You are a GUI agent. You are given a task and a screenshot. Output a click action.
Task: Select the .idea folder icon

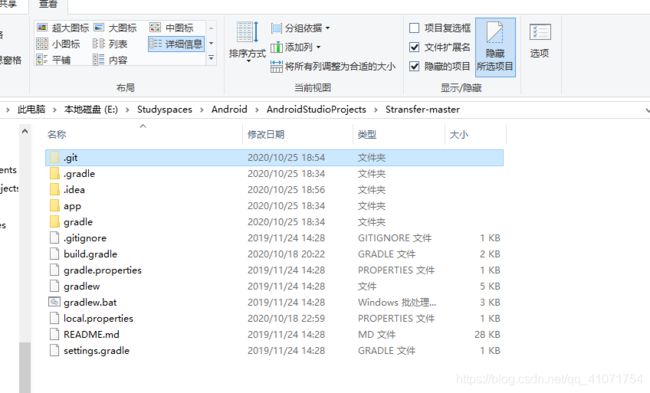tap(54, 189)
